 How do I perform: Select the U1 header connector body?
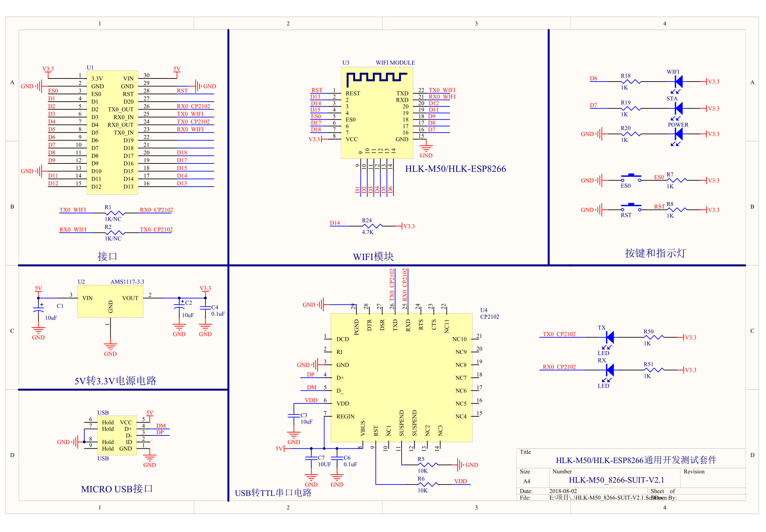[113, 132]
